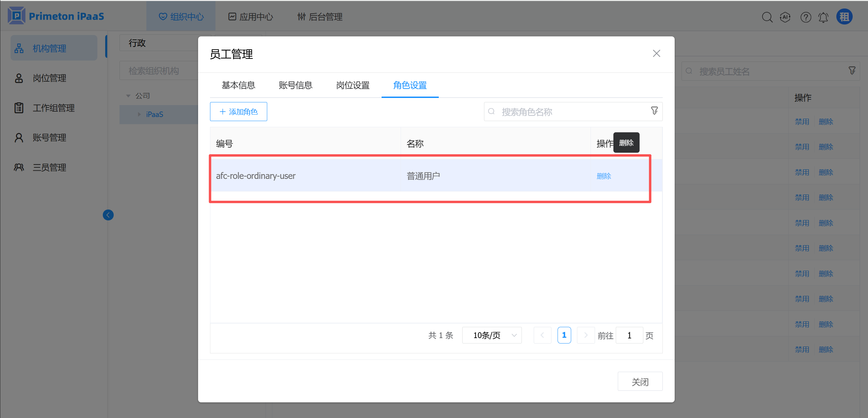
Task: Click the user avatar icon
Action: (x=844, y=17)
